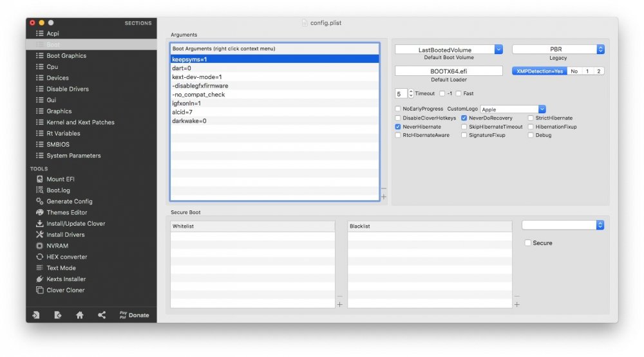Screen dimensions: 644x357
Task: Remove a Blacklist entry with minus
Action: (516, 297)
